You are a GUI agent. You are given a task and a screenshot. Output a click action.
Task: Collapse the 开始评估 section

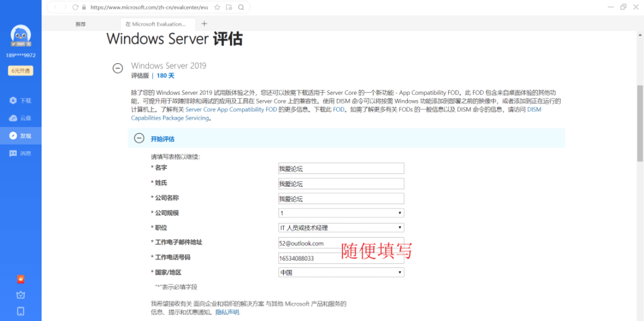[139, 139]
